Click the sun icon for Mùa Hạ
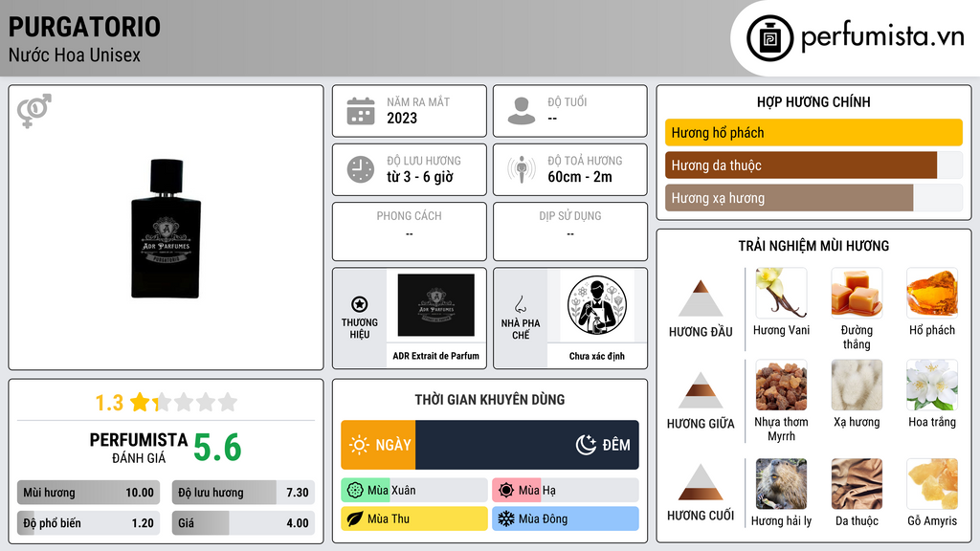The width and height of the screenshot is (980, 551). [506, 491]
